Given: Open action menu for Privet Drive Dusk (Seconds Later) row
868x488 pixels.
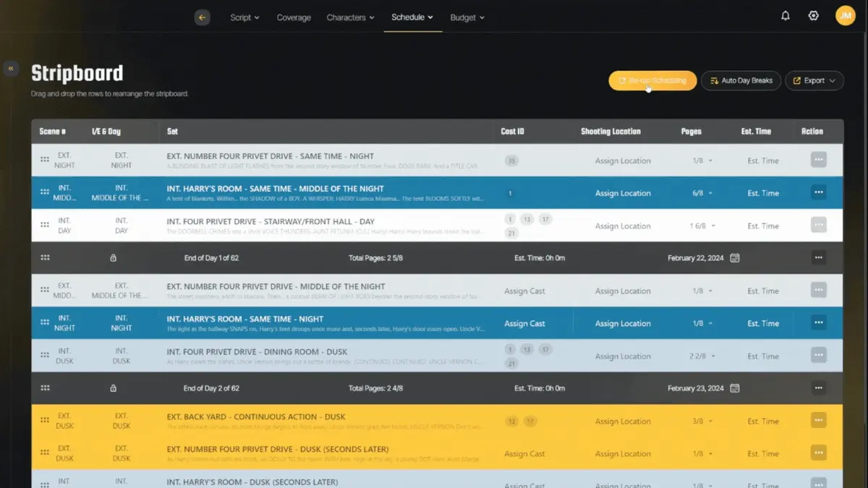Looking at the screenshot, I should tap(819, 453).
